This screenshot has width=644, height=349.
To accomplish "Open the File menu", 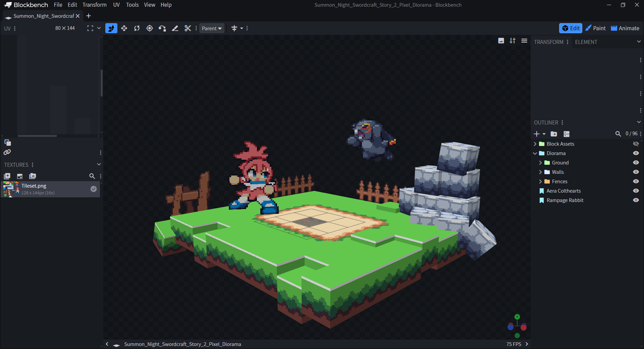I will pos(58,5).
